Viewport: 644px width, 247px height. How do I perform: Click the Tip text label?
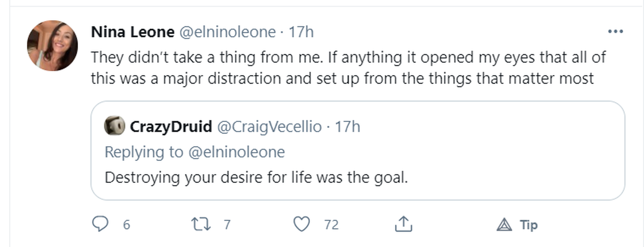click(x=528, y=225)
